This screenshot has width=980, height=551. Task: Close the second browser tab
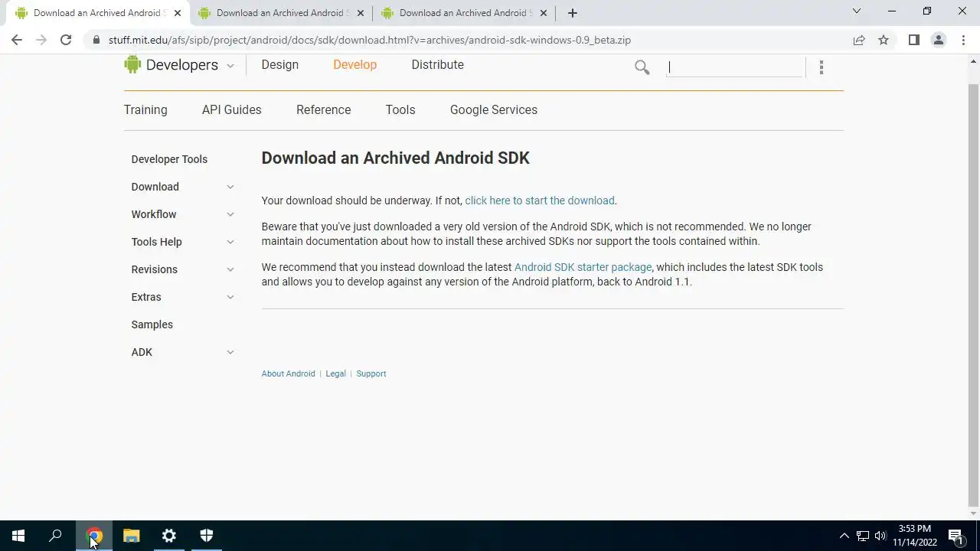(x=361, y=13)
